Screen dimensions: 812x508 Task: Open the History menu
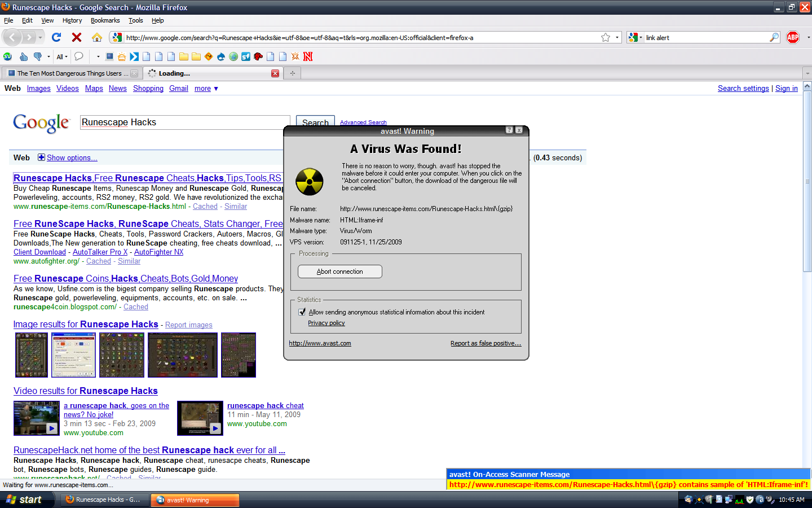(x=72, y=20)
